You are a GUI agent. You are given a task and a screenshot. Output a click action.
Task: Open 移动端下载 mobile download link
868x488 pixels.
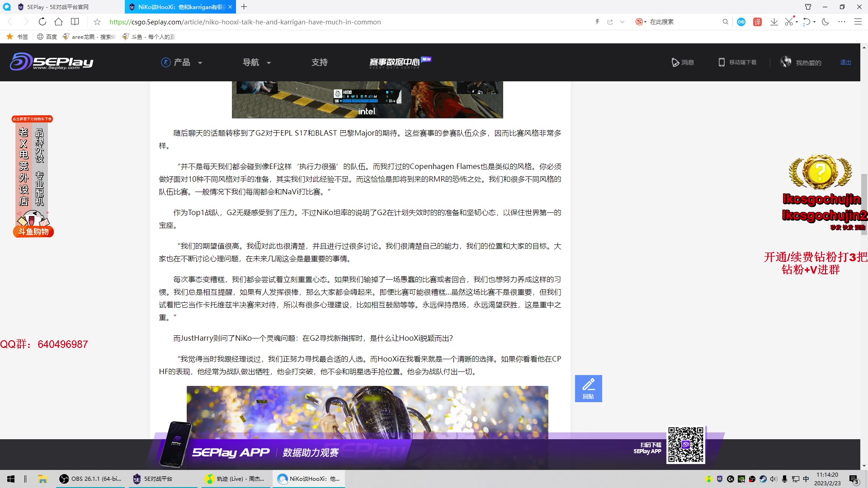click(x=737, y=62)
